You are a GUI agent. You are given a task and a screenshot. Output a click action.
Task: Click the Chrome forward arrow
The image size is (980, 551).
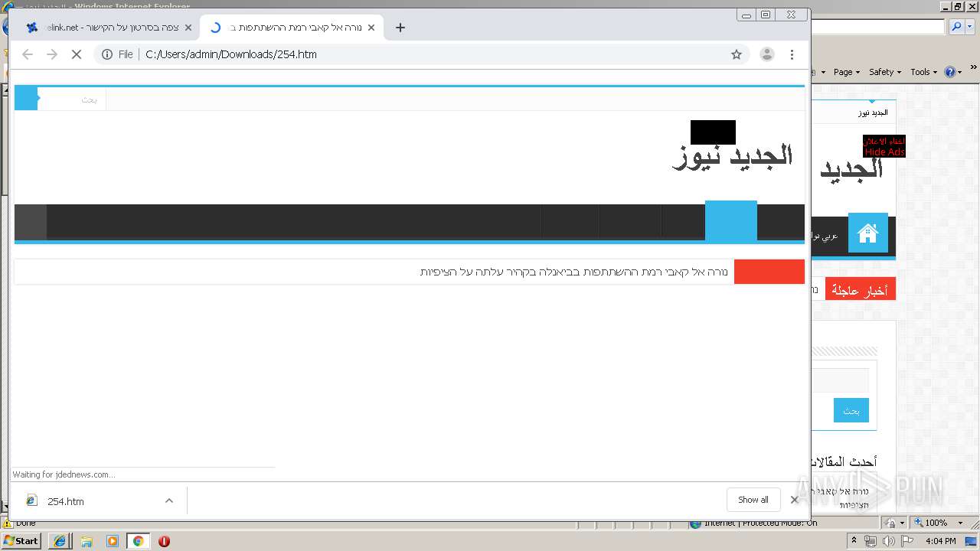(52, 54)
